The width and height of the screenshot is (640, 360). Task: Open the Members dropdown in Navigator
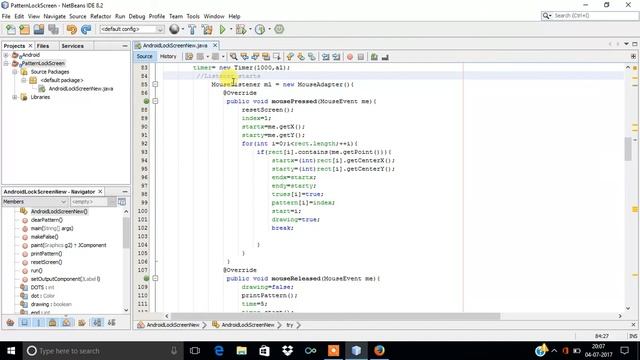pyautogui.click(x=35, y=202)
